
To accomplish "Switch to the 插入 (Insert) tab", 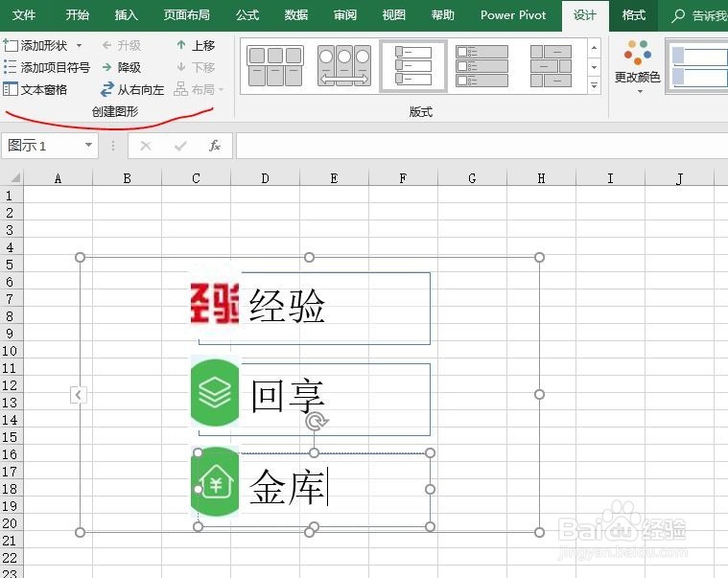I will coord(126,15).
